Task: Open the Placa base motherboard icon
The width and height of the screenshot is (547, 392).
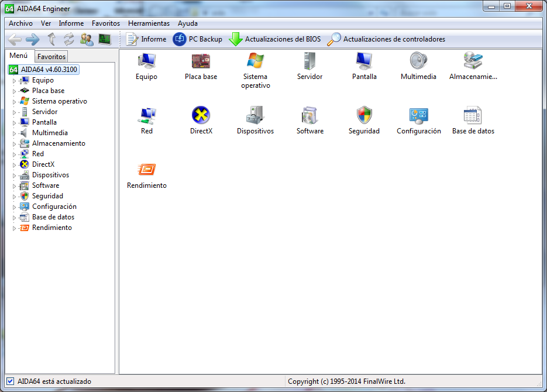Action: pos(201,61)
